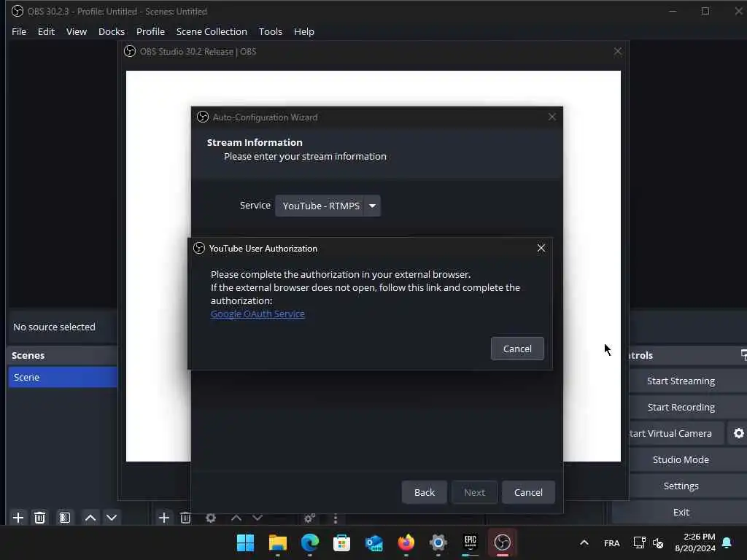
Task: Click the OBS Studio taskbar icon
Action: [x=502, y=542]
